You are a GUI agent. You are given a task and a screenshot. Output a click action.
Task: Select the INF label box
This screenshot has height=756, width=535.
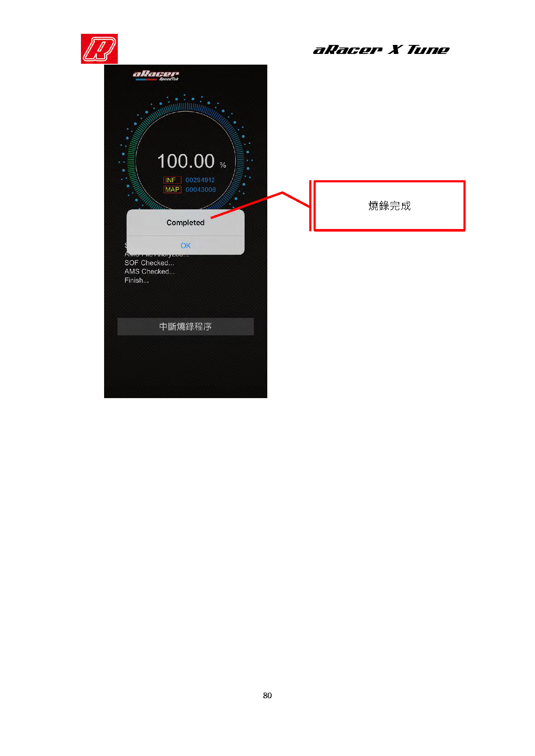[x=172, y=180]
